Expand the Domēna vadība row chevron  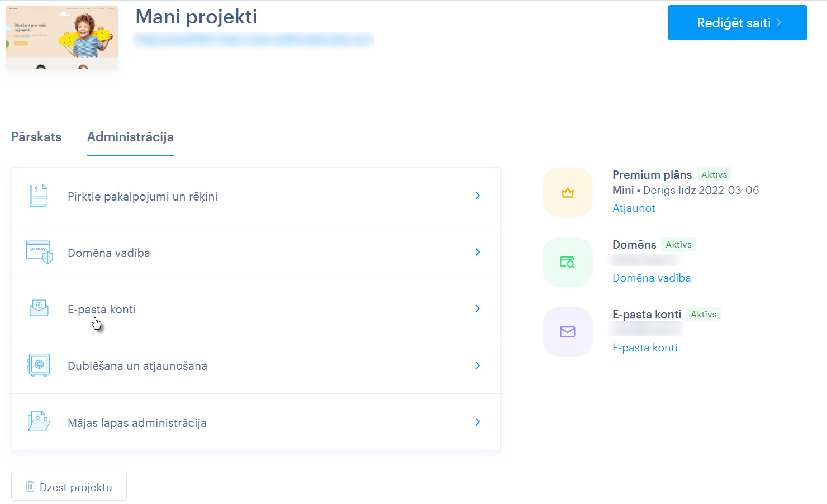[x=477, y=252]
